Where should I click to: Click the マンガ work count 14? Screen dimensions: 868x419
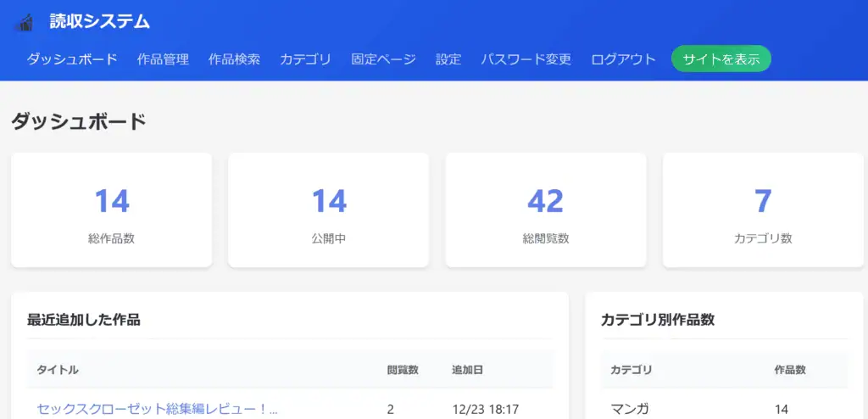pyautogui.click(x=781, y=410)
